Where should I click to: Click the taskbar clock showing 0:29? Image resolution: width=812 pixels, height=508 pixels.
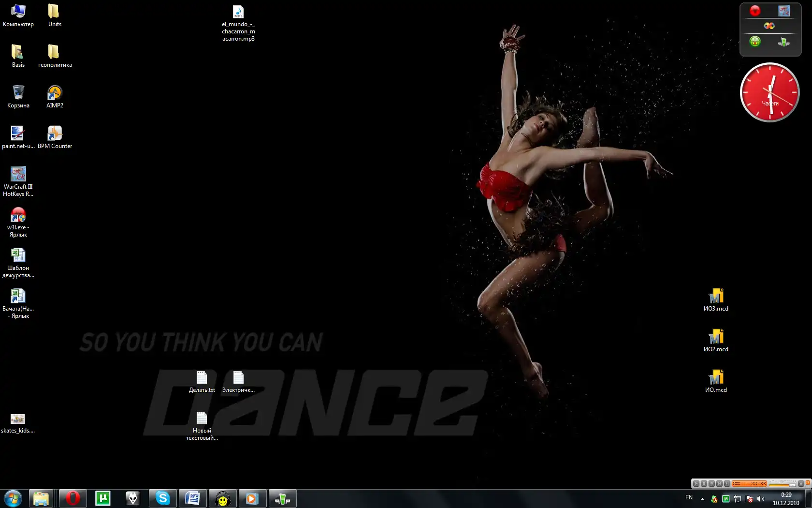[x=786, y=498]
